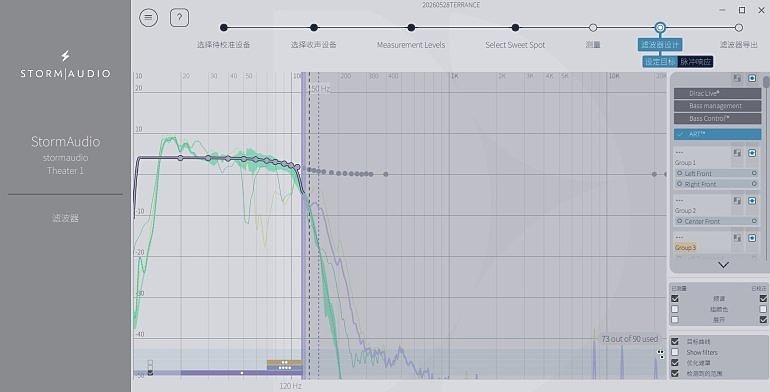Toggle measured checkbox in the second row
The height and width of the screenshot is (392, 770).
pyautogui.click(x=675, y=309)
